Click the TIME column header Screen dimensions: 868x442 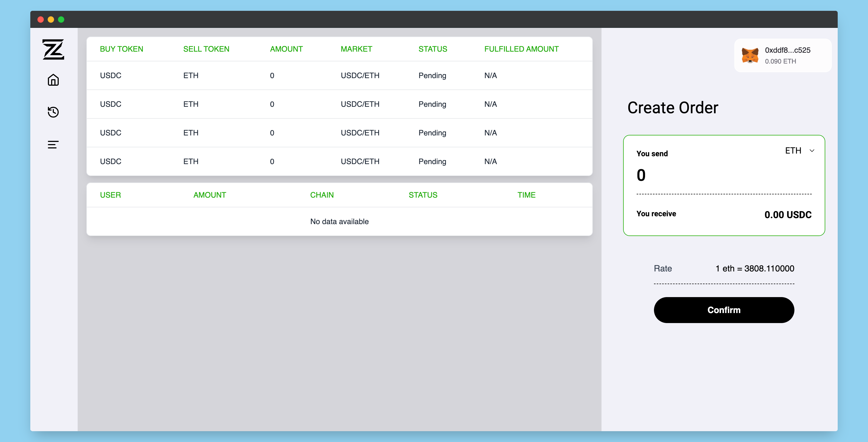click(x=526, y=195)
